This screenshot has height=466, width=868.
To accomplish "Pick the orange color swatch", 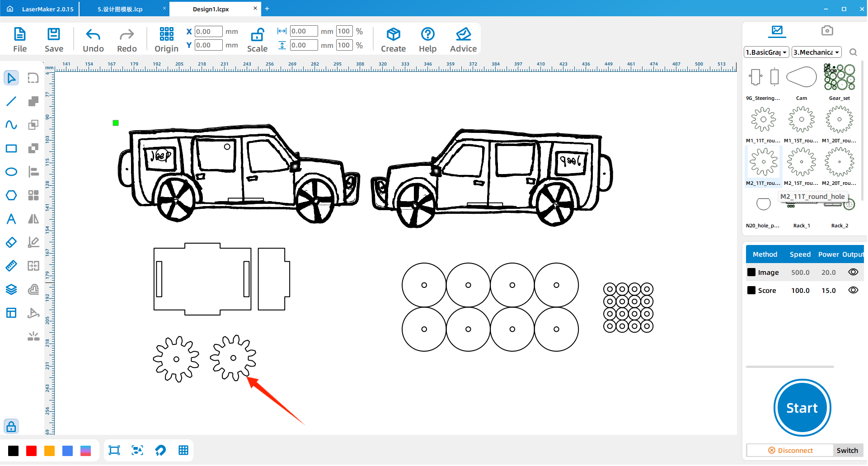I will pyautogui.click(x=50, y=451).
